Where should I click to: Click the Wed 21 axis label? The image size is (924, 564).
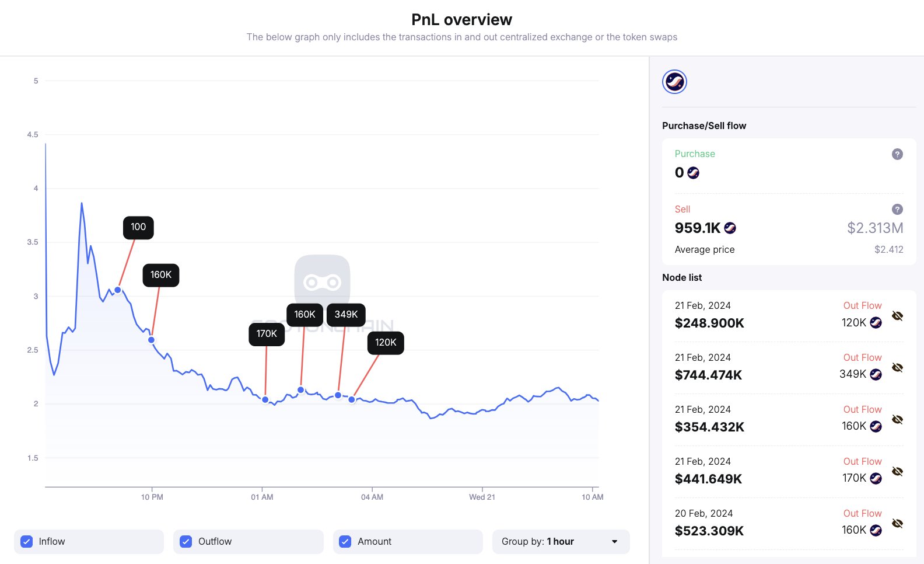point(482,497)
